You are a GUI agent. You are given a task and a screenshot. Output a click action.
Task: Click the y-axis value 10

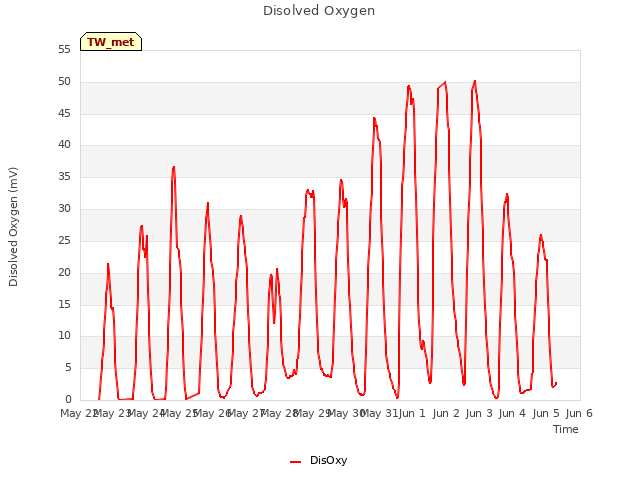click(x=64, y=336)
